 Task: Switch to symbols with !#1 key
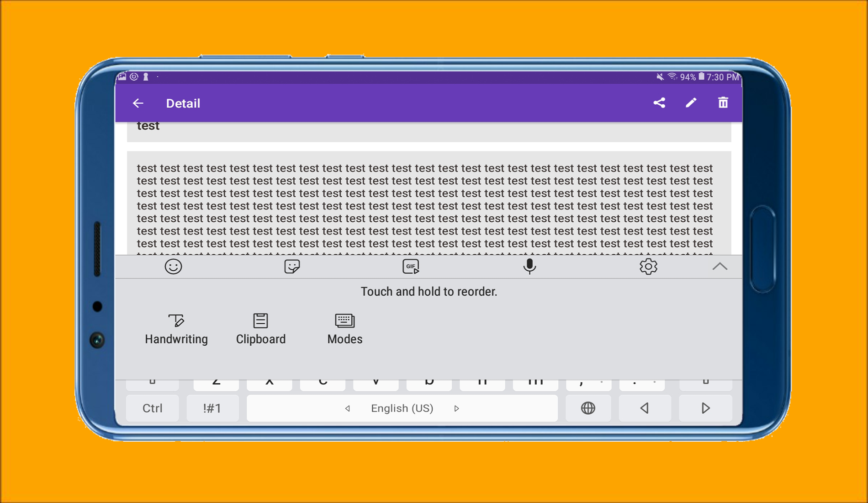click(x=212, y=408)
